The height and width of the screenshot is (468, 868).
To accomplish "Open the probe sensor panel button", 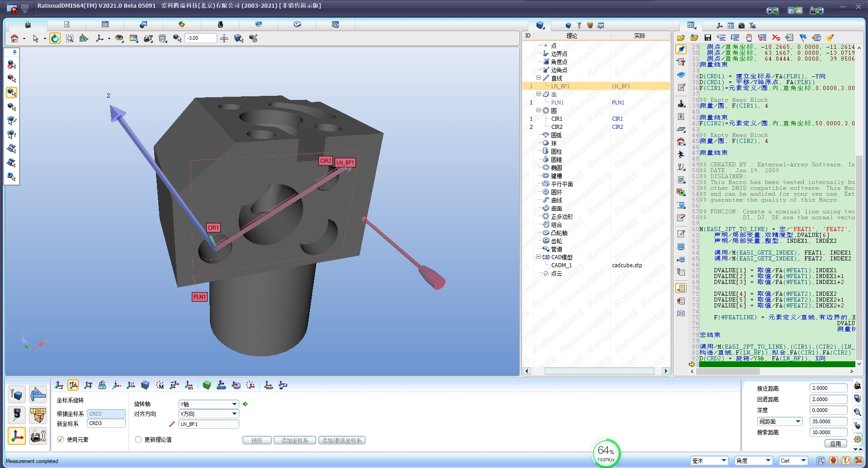I will 17,415.
